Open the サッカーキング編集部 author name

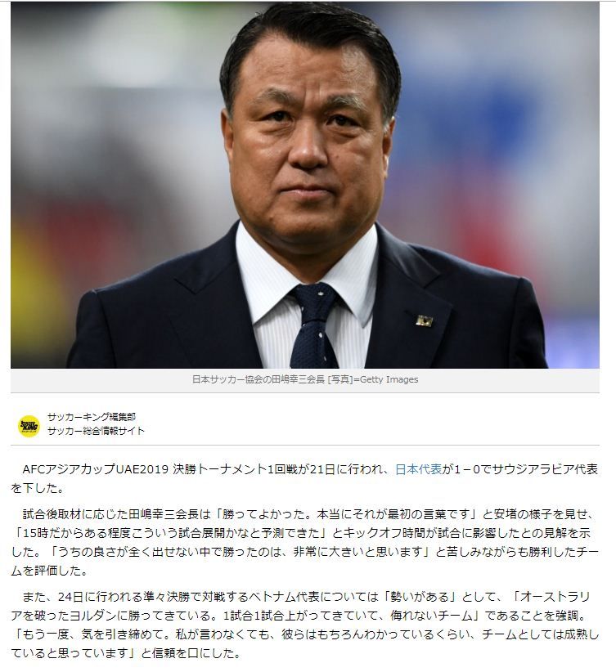92,417
